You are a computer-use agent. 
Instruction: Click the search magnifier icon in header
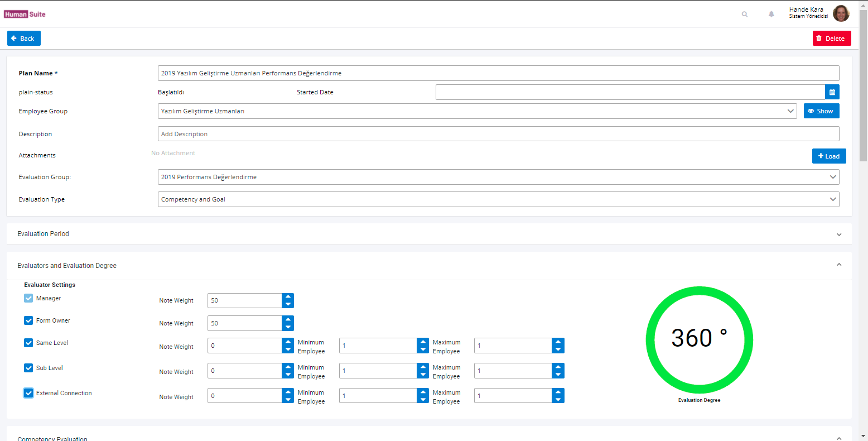[x=745, y=15]
